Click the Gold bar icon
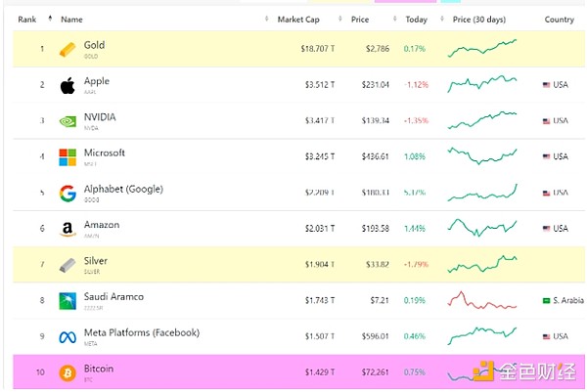The height and width of the screenshot is (392, 587). pos(68,49)
